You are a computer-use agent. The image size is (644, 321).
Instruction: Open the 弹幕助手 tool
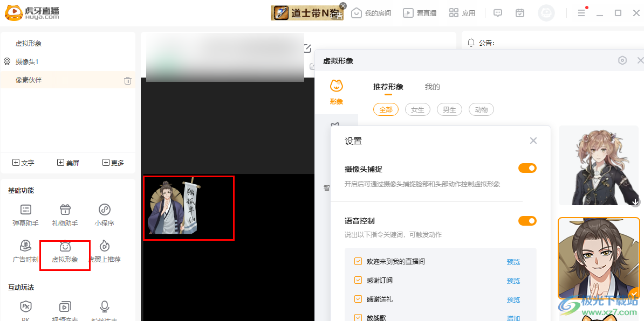point(25,215)
